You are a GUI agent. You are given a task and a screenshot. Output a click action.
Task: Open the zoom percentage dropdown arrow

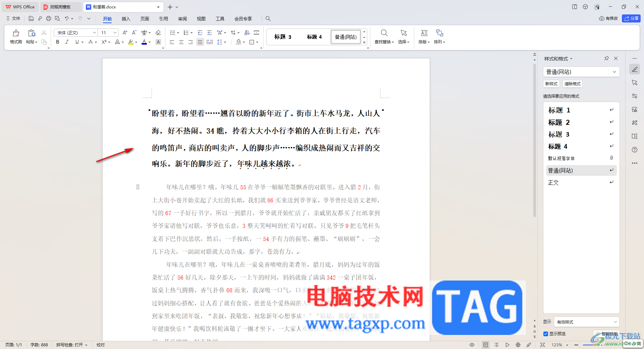[567, 345]
